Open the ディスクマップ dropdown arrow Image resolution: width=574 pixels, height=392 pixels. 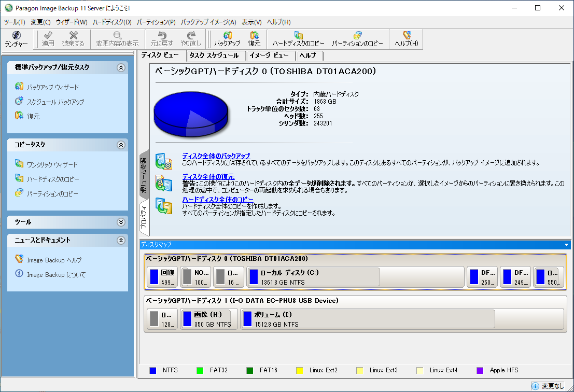coord(566,244)
